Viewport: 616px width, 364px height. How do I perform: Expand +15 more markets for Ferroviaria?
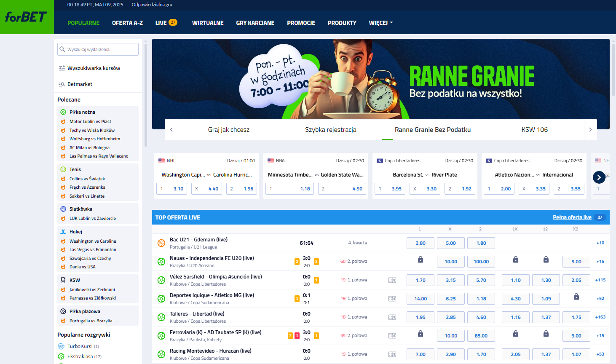pos(600,336)
